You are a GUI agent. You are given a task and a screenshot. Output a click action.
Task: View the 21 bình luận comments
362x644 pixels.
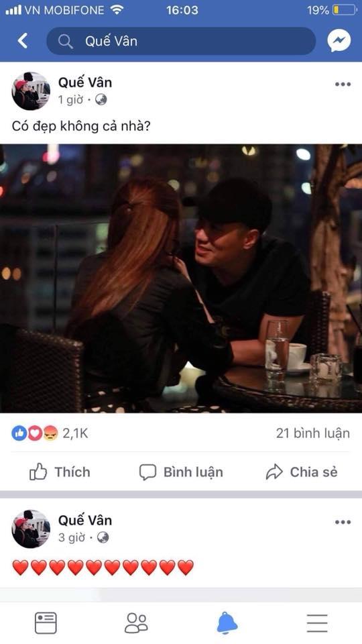pyautogui.click(x=313, y=433)
